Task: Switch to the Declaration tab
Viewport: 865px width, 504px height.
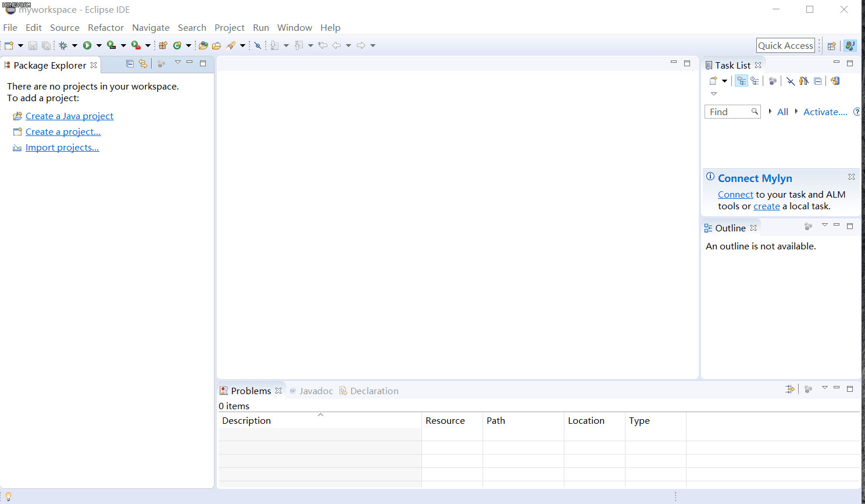Action: pos(370,391)
